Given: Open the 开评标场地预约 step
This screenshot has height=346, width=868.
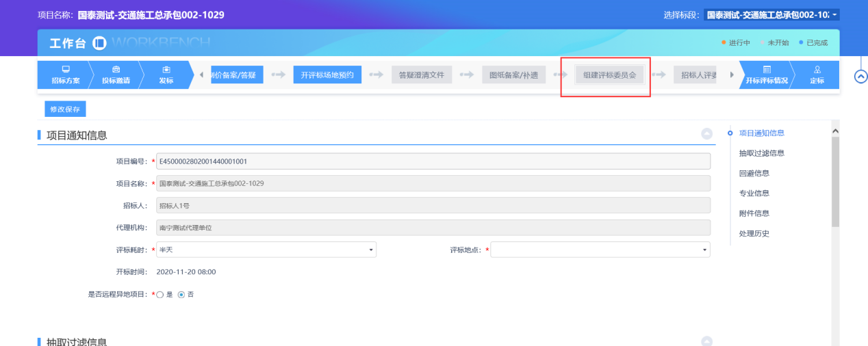Looking at the screenshot, I should tap(327, 75).
